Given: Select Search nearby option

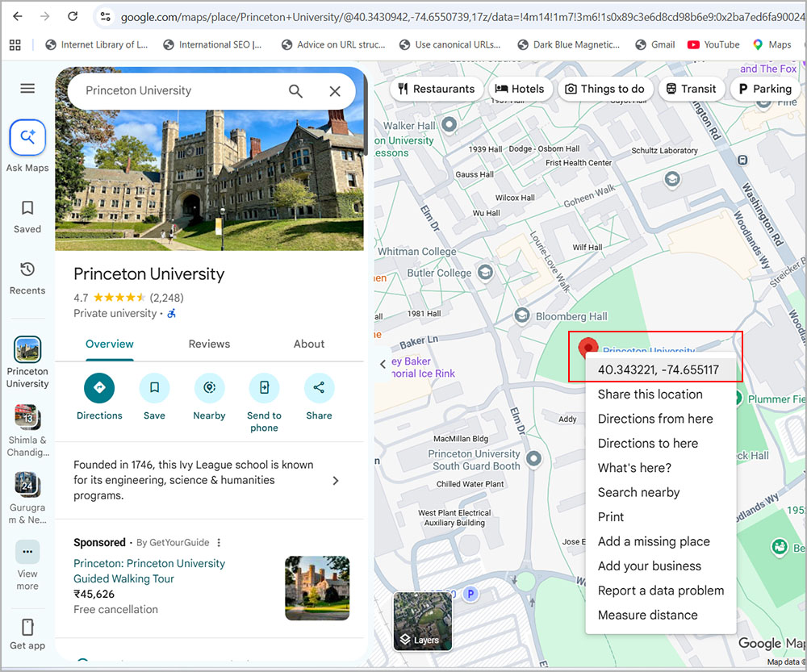Looking at the screenshot, I should click(661, 492).
